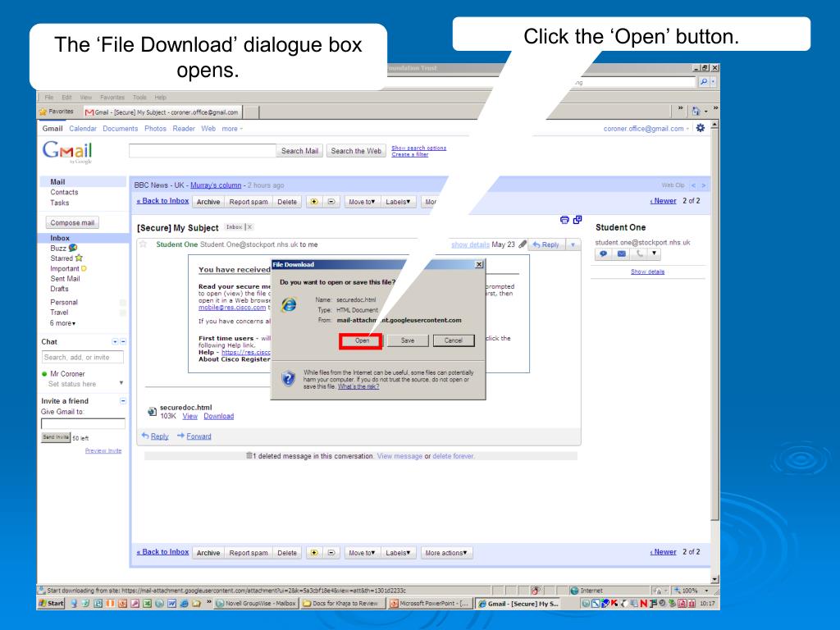Click the Internet Explorer icon in File Download dialog
The image size is (840, 630).
tap(290, 304)
